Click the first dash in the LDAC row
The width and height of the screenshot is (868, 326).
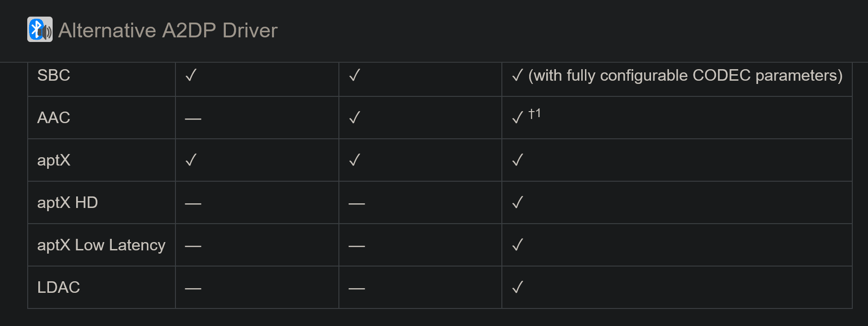pyautogui.click(x=193, y=289)
